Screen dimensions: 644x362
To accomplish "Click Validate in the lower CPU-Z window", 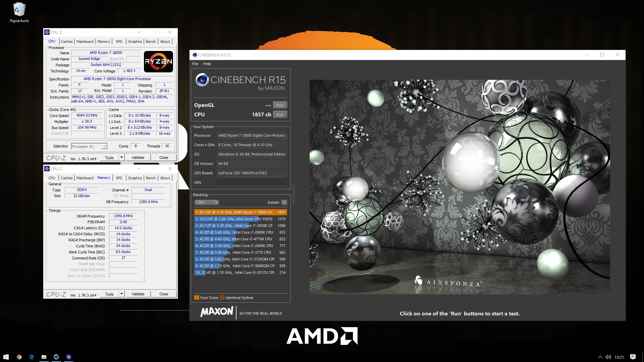I will click(138, 294).
